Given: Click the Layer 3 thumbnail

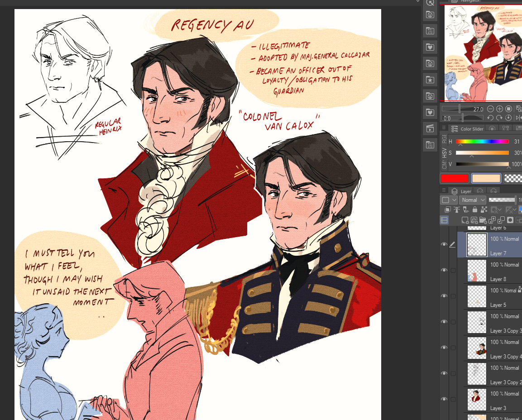Looking at the screenshot, I should point(477,399).
